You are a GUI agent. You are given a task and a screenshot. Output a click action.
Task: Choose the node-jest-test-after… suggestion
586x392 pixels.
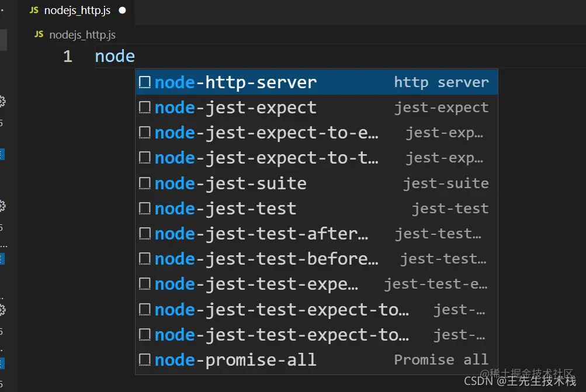point(317,234)
